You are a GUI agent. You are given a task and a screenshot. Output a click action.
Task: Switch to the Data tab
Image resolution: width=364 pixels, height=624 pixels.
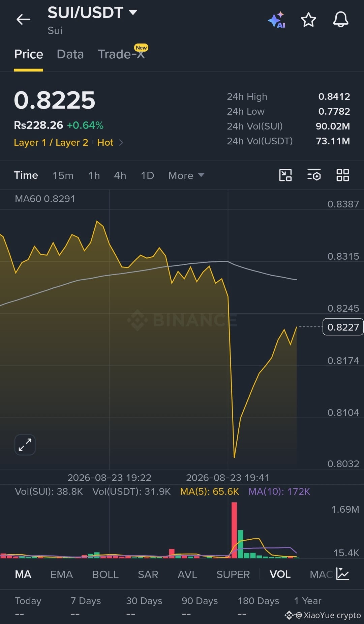[70, 54]
